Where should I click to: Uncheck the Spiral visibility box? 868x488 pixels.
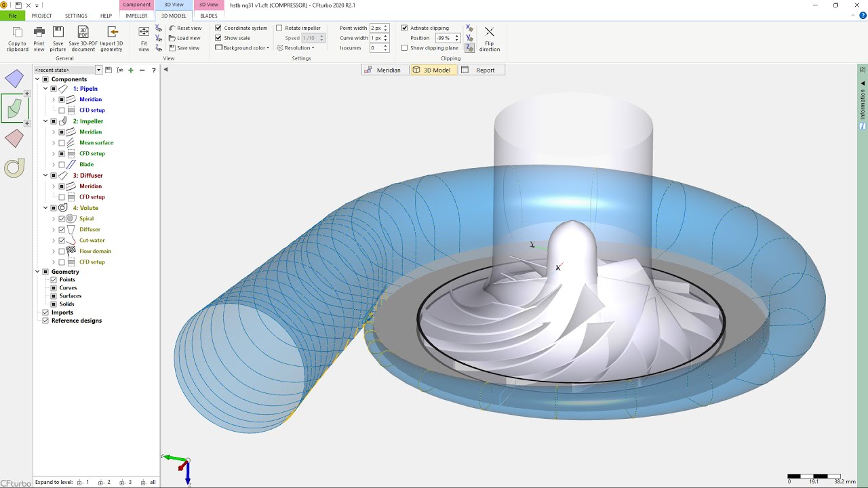(x=62, y=218)
